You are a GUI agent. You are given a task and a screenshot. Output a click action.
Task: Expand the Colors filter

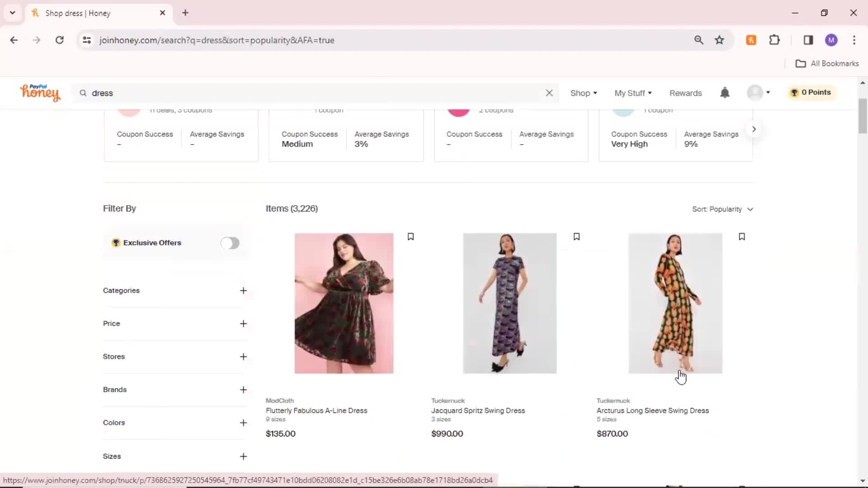click(x=175, y=422)
